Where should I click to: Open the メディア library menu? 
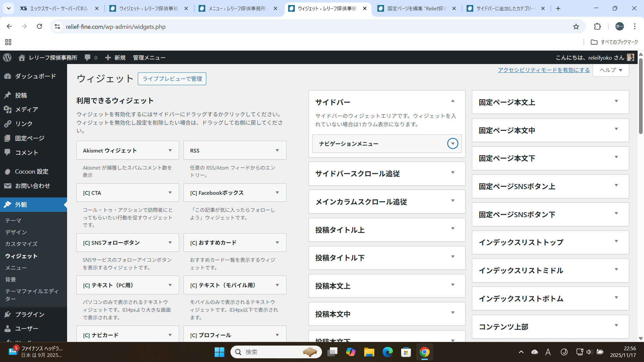click(26, 110)
